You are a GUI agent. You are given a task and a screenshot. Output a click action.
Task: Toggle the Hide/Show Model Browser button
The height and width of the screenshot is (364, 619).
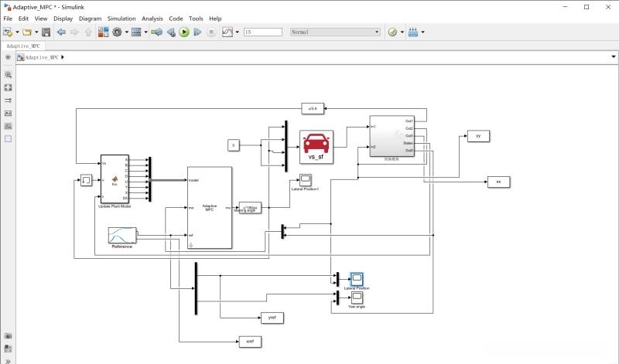click(x=8, y=57)
